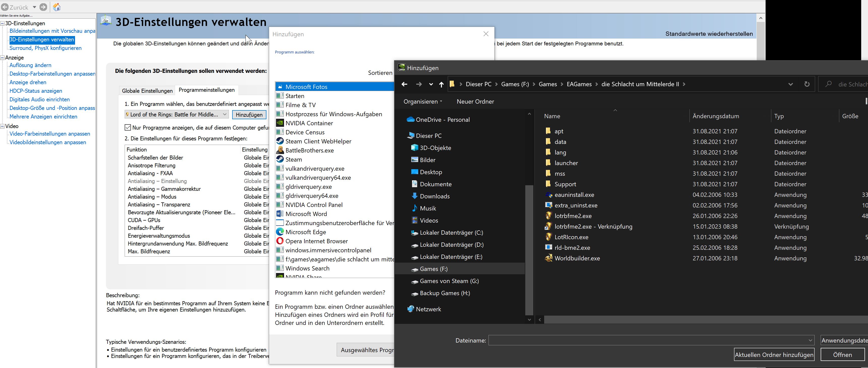Close the Hinzufügen program selection dialog

[x=486, y=34]
